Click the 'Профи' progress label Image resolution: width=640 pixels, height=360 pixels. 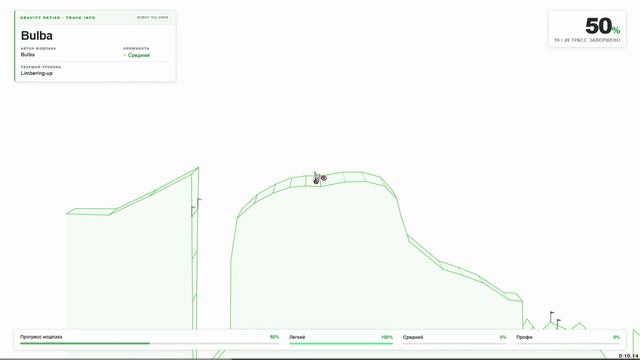point(524,337)
